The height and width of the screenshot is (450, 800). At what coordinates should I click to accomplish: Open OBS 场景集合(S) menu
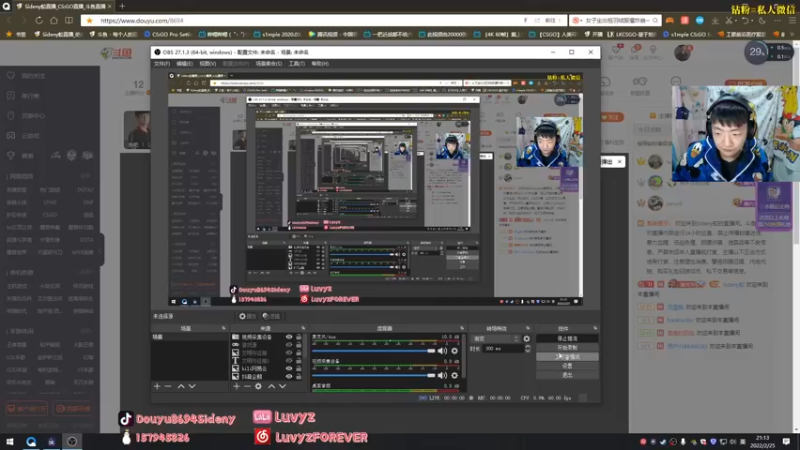[268, 64]
